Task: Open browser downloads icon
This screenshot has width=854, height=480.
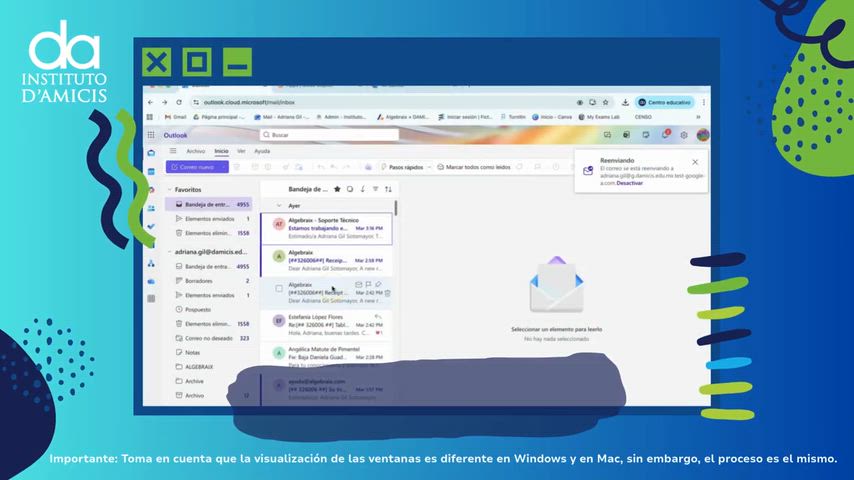Action: [x=625, y=102]
